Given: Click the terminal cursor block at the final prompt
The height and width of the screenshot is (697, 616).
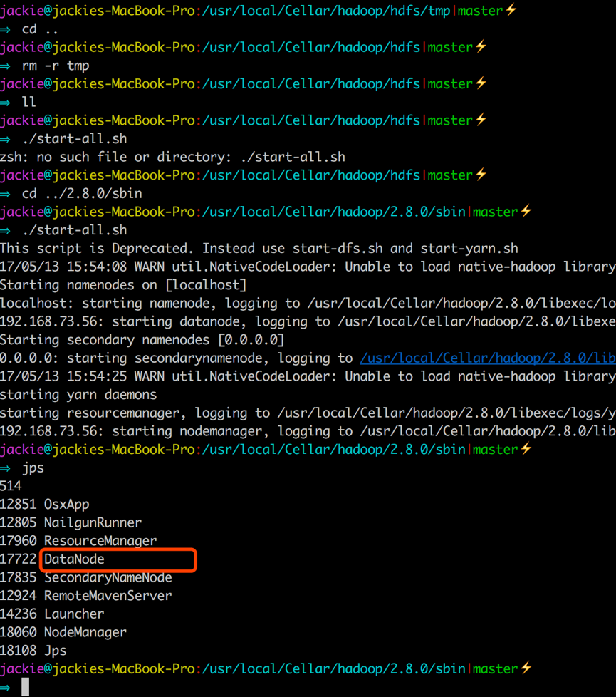Looking at the screenshot, I should tap(26, 687).
